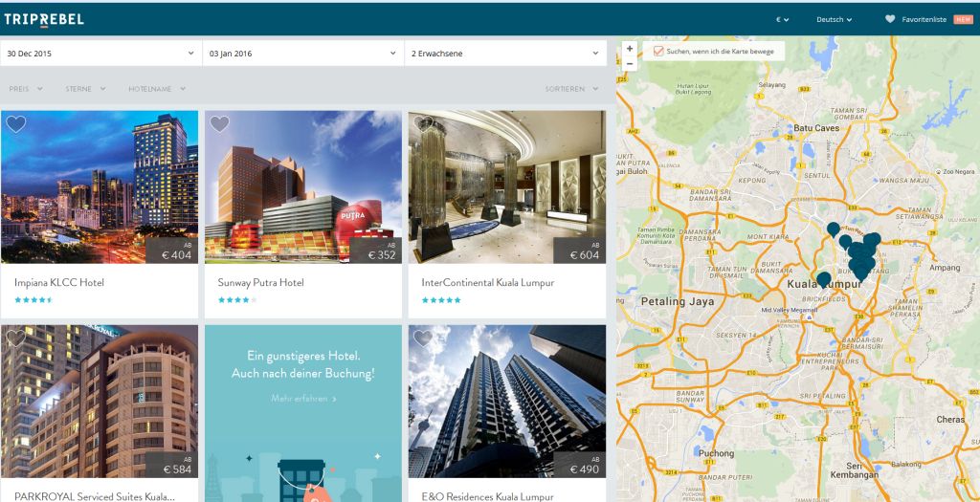Viewport: 980px width, 502px height.
Task: Open the check-in date 30 Dec 2015 dropdown
Action: [101, 54]
